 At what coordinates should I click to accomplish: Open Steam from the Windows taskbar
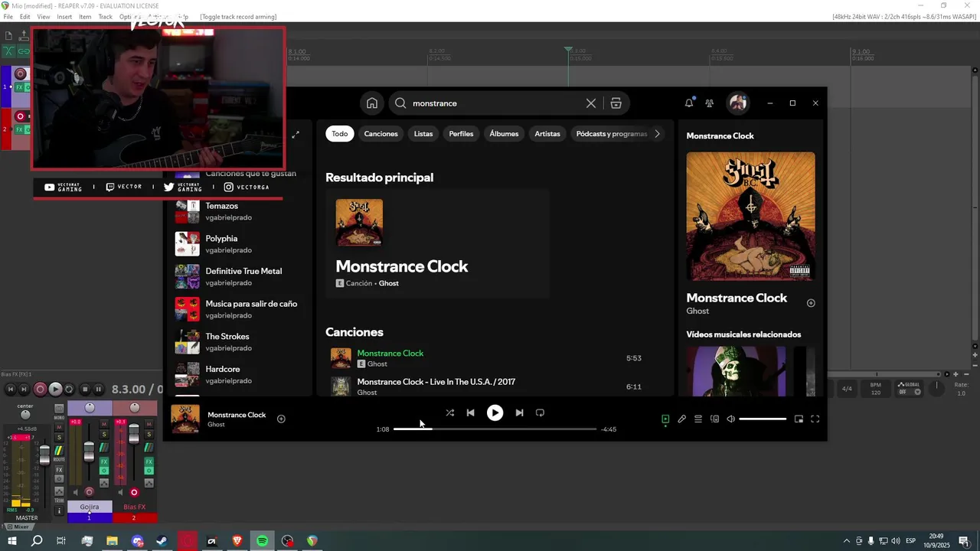pos(162,541)
